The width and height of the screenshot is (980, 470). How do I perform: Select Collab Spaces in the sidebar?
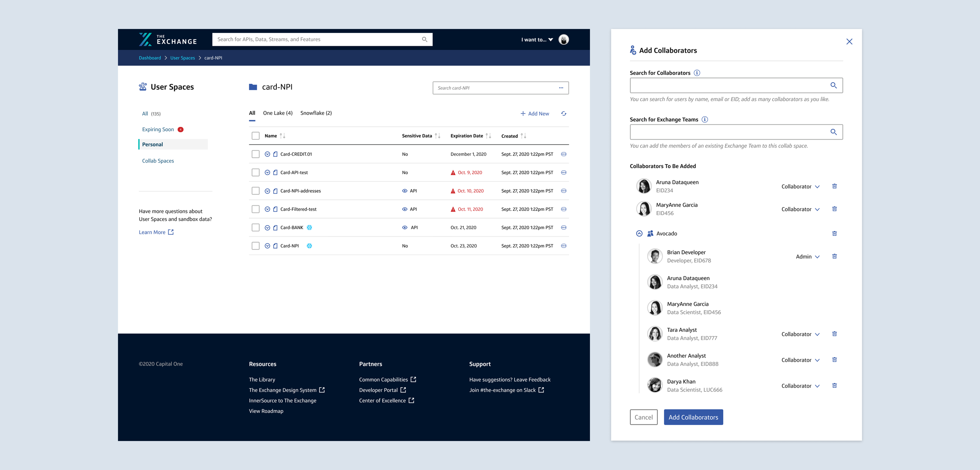158,161
